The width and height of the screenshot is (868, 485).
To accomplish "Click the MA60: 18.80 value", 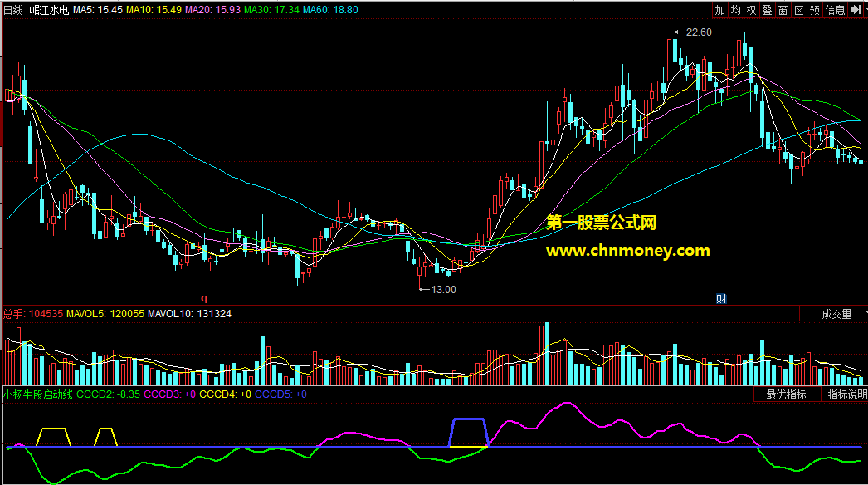I will point(330,10).
